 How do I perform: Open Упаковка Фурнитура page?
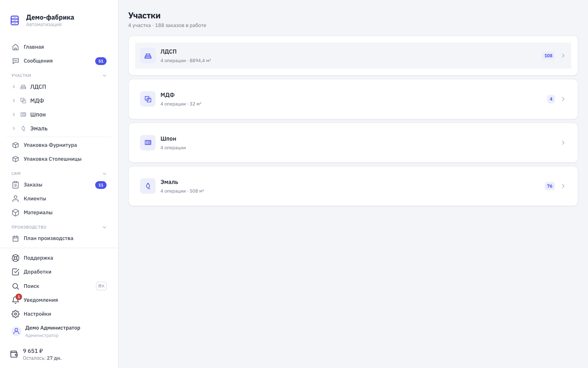tap(59, 145)
